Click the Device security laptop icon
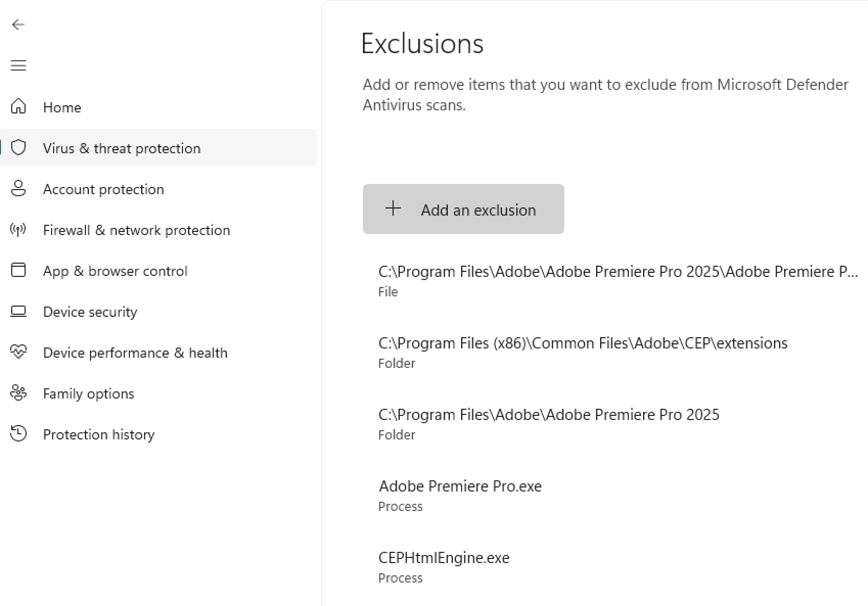 18,311
